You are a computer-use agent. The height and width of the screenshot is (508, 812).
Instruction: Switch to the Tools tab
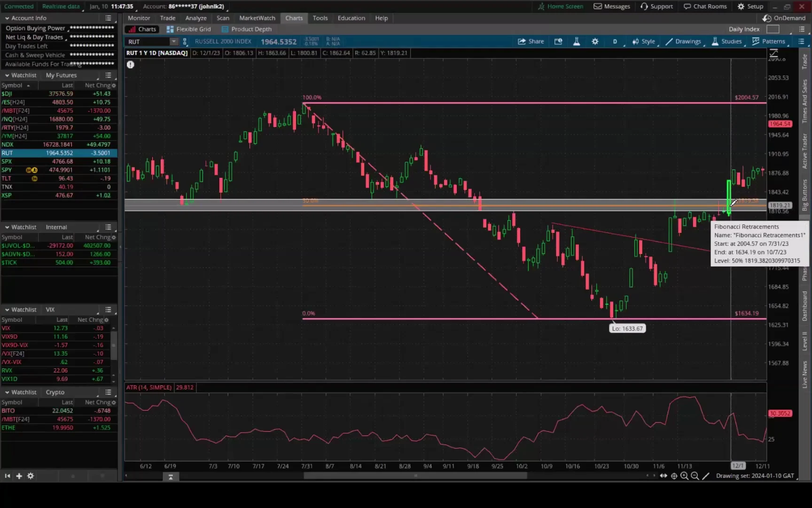tap(320, 18)
